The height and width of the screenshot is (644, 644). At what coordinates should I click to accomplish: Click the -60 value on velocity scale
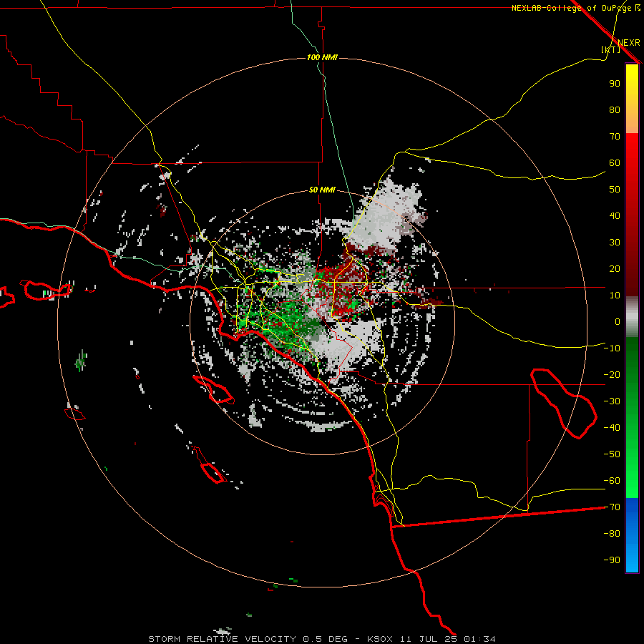(x=612, y=481)
